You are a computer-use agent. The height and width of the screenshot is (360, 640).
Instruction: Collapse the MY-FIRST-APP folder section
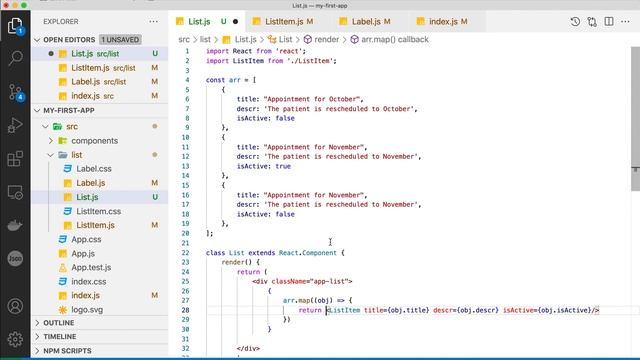38,111
